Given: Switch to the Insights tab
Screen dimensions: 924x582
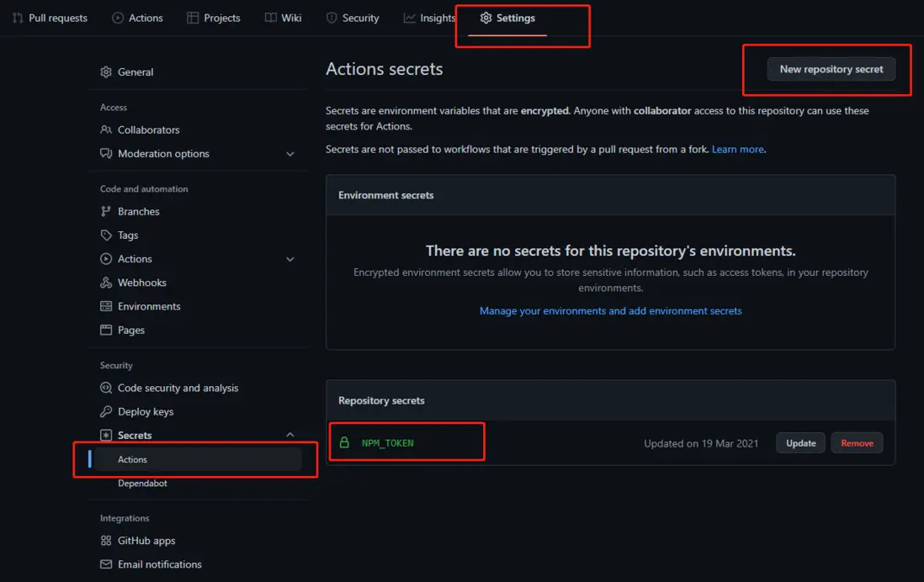Looking at the screenshot, I should pyautogui.click(x=429, y=18).
